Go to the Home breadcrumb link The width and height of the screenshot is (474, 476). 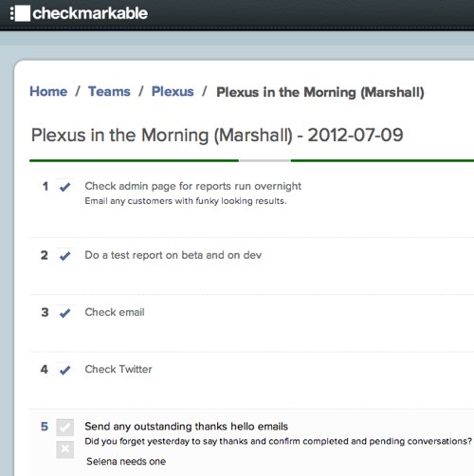tap(48, 92)
